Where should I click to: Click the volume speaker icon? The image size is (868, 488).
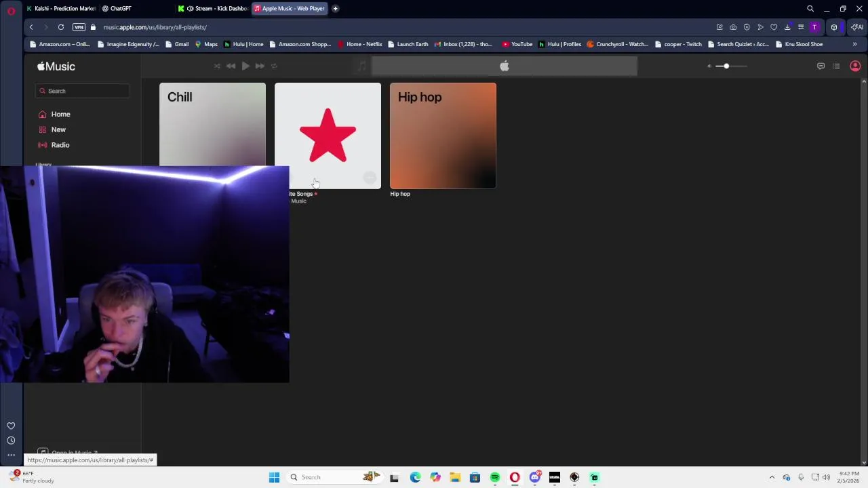coord(709,66)
